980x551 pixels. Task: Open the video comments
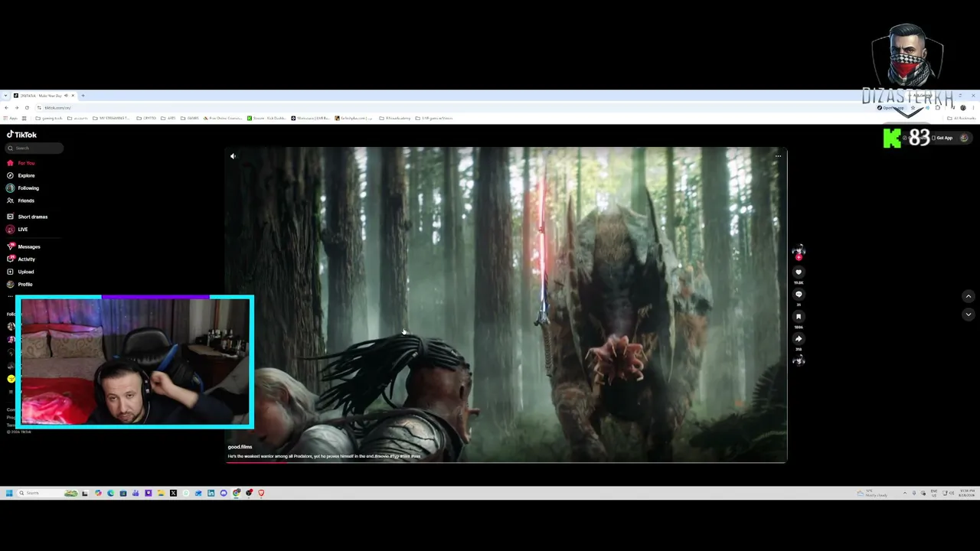[799, 295]
